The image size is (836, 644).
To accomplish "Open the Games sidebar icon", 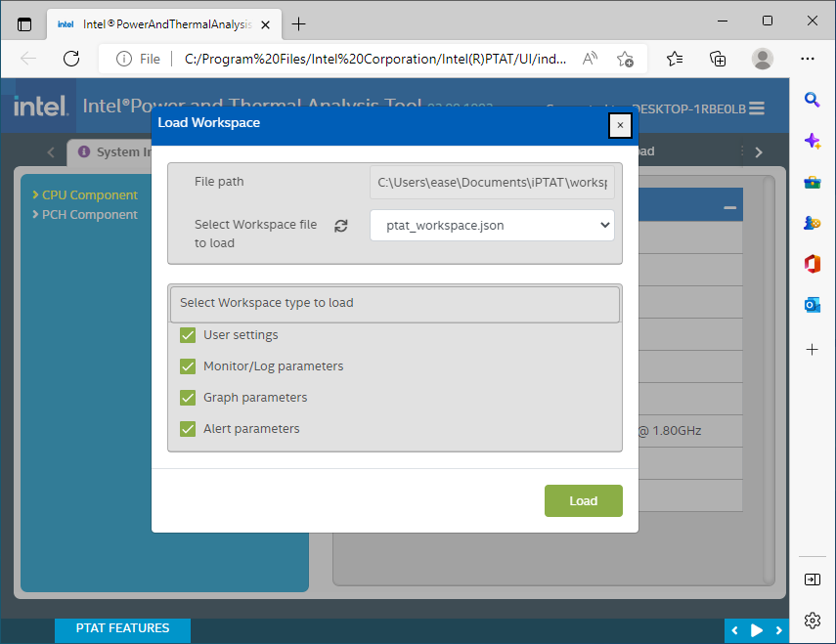I will coord(812,223).
